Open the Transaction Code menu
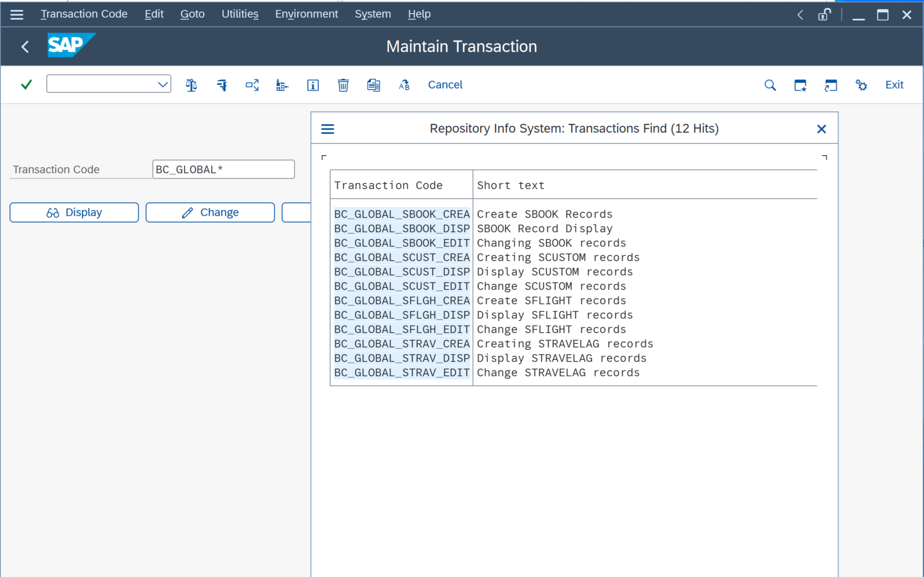Screen dimensions: 924x577 [84, 14]
